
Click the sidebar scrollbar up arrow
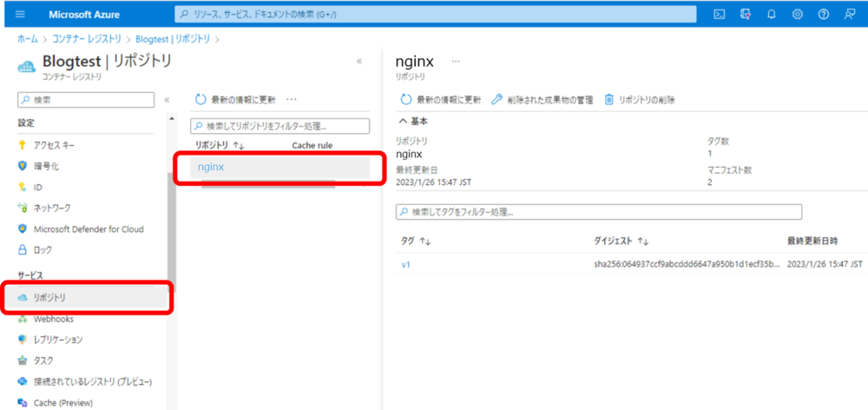coord(172,118)
